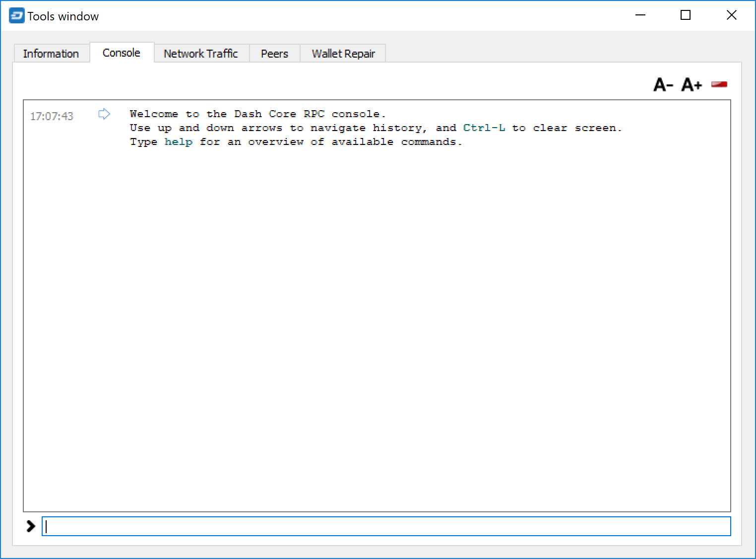Maximize the Tools window
The height and width of the screenshot is (559, 756).
coord(686,15)
